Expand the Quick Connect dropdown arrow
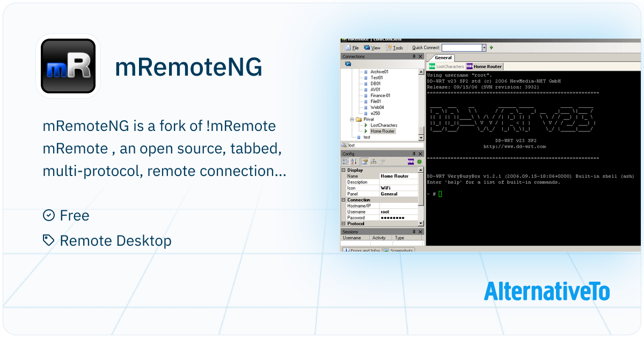This screenshot has width=644, height=338. point(484,48)
